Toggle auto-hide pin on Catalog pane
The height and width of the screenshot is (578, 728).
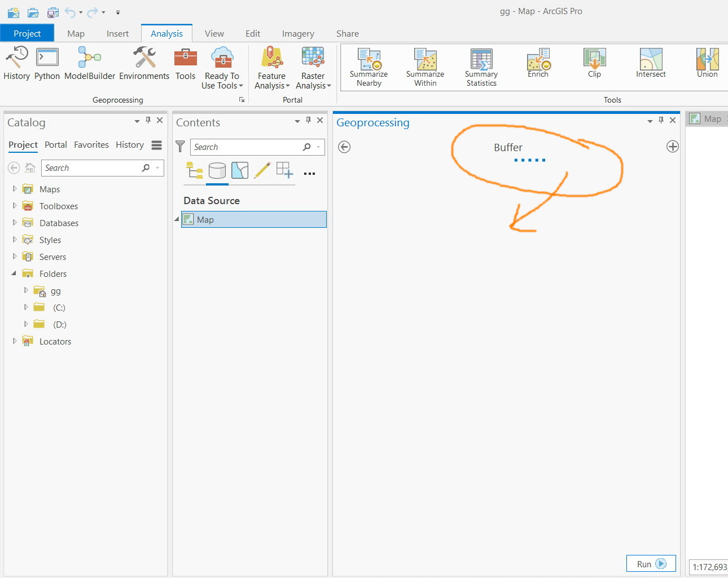[x=148, y=120]
